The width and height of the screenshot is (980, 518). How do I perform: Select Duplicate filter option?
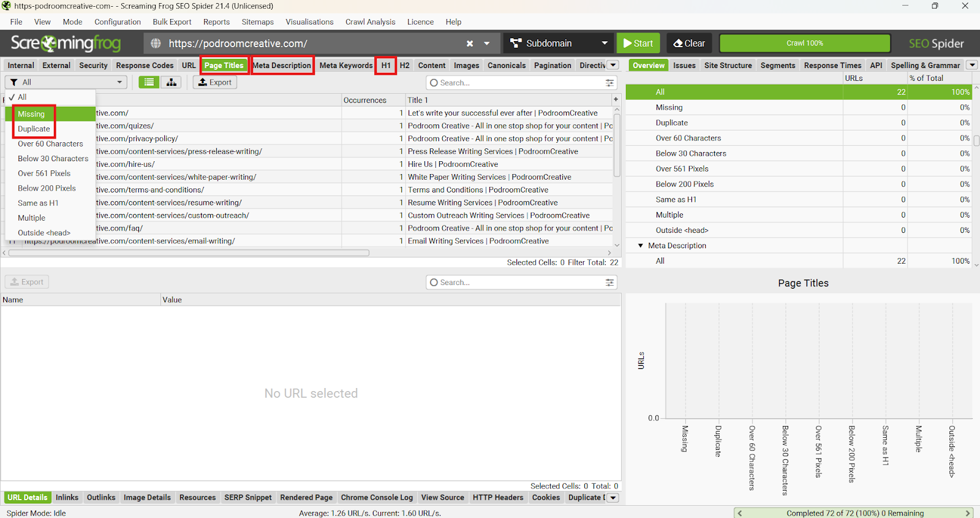click(51, 129)
